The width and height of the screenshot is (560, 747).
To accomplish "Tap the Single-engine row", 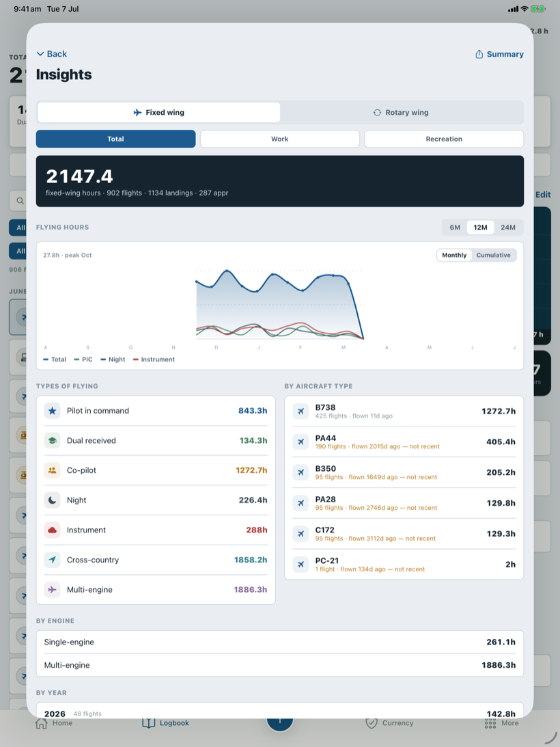I will point(280,642).
